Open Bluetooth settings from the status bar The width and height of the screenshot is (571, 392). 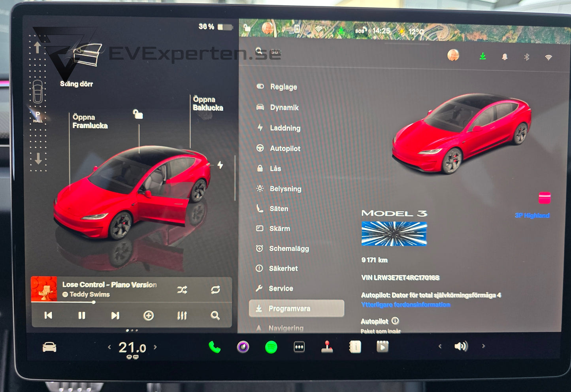[526, 56]
